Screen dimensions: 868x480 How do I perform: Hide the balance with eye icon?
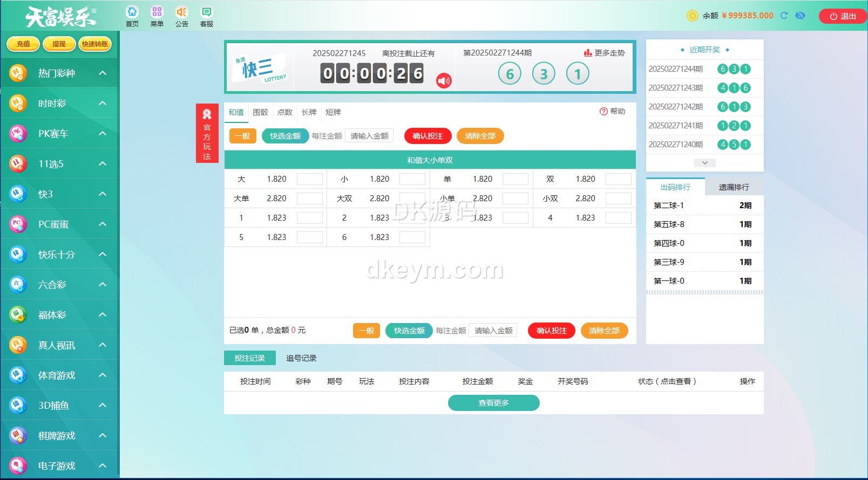pyautogui.click(x=800, y=16)
